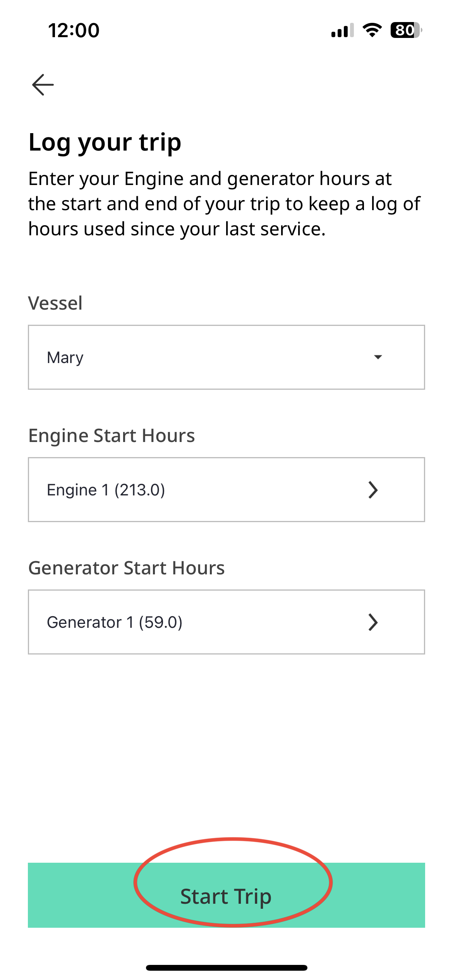Tap the Log your trip heading
Screen dimensions: 453x980
pyautogui.click(x=105, y=143)
